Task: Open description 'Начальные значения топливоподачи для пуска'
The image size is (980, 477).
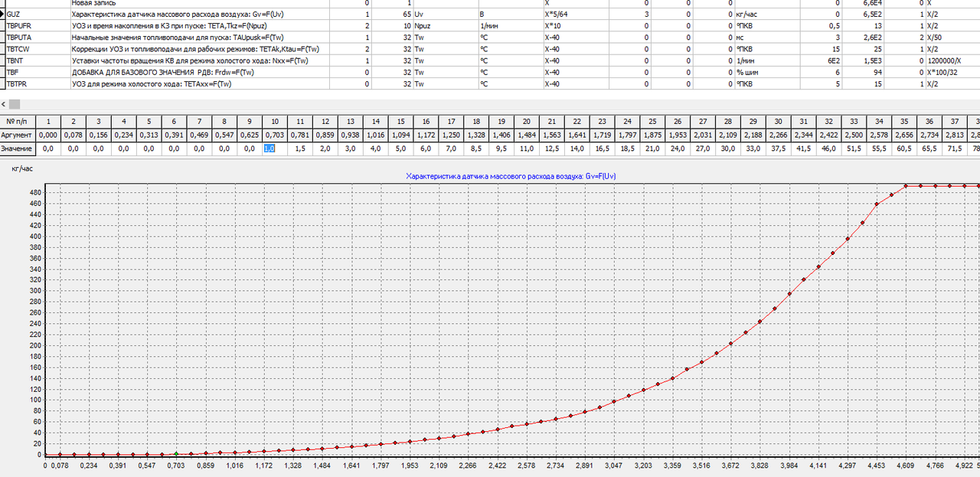Action: point(178,38)
